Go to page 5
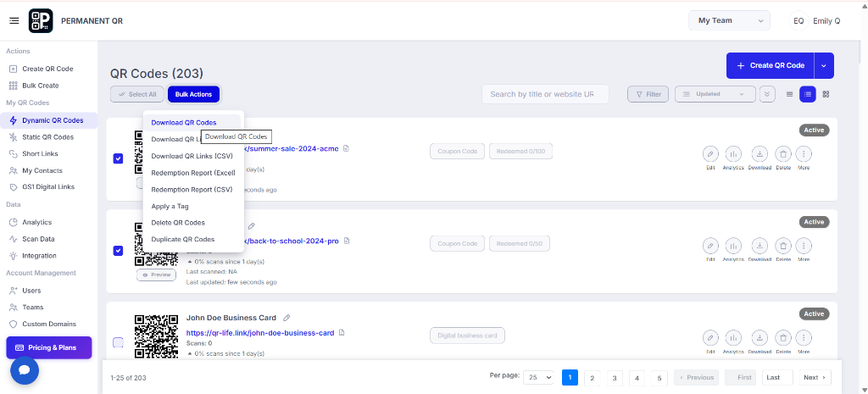868x394 pixels. pyautogui.click(x=659, y=377)
